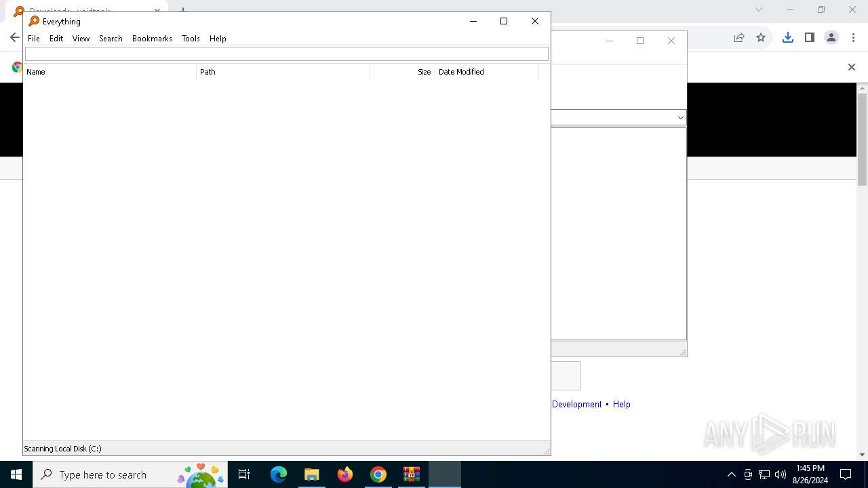Maximize the Everything window
This screenshot has width=868, height=488.
(504, 21)
